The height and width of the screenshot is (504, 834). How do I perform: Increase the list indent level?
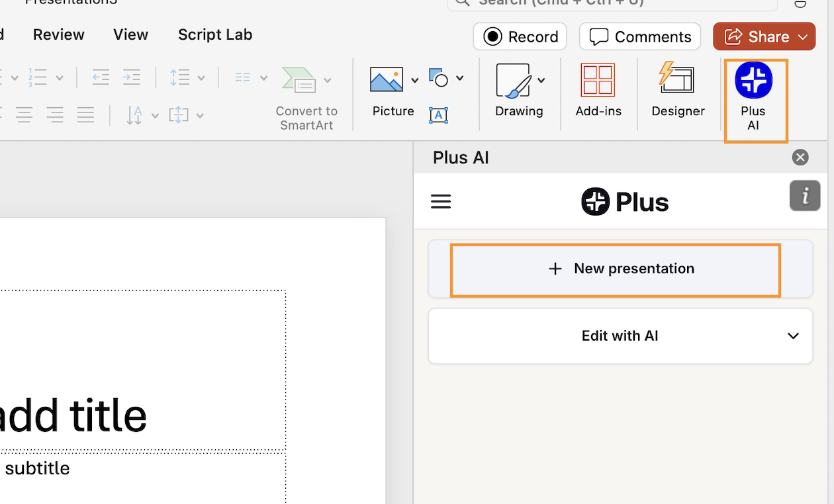click(x=131, y=77)
